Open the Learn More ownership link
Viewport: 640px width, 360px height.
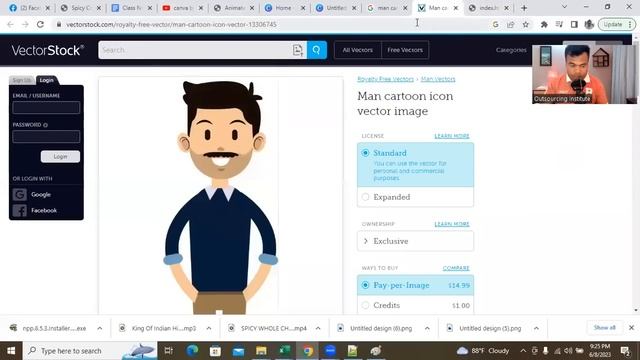point(452,224)
